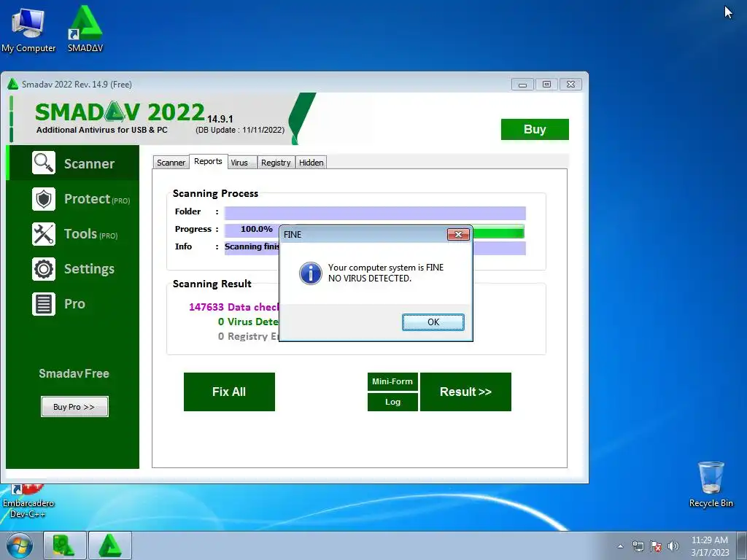The image size is (747, 560).
Task: Click OK in the FINE dialog
Action: 433,322
